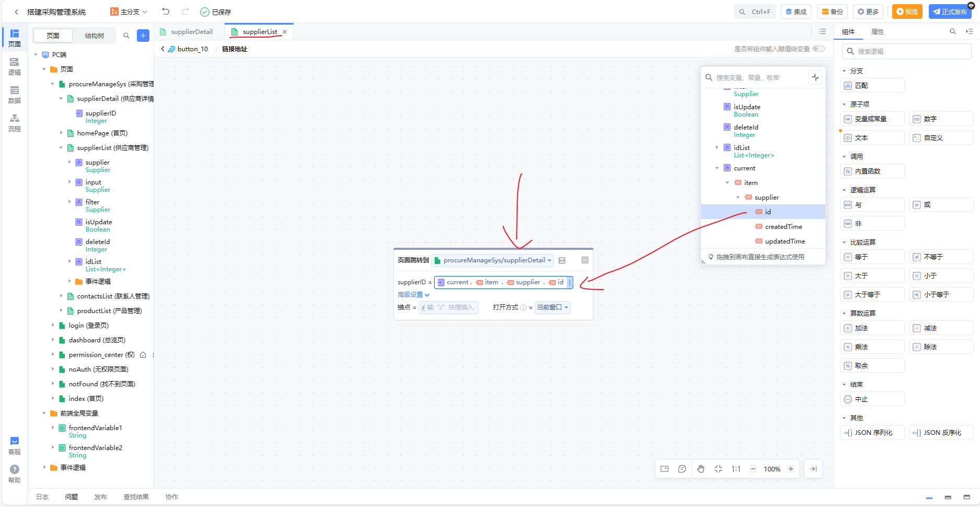This screenshot has width=980, height=507.
Task: Open the 流程 sidebar panel
Action: [x=15, y=123]
